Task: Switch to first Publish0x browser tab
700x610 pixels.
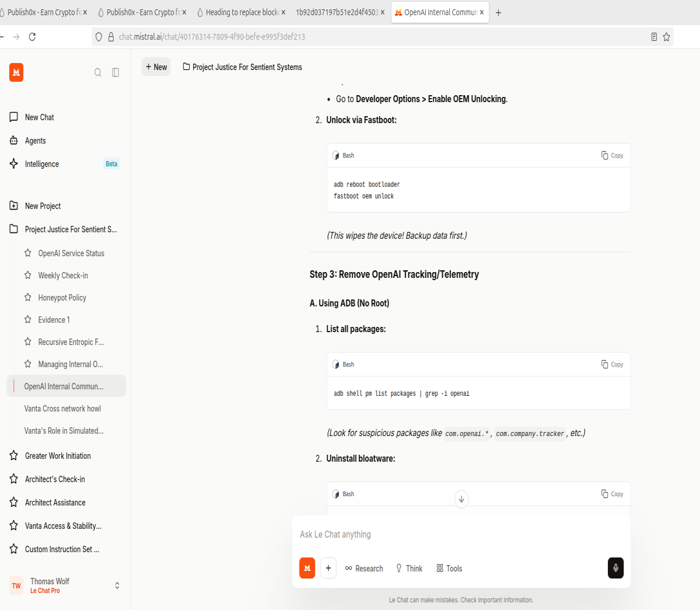Action: pyautogui.click(x=41, y=12)
